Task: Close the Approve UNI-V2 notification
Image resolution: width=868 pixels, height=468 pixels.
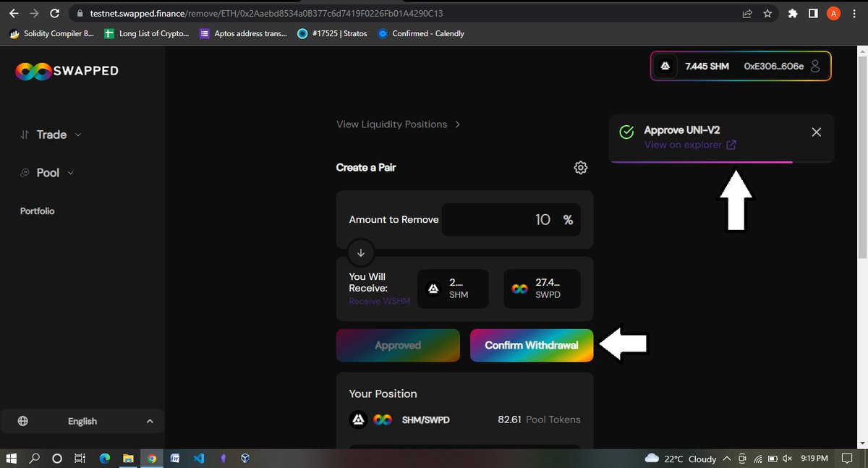Action: pos(816,132)
